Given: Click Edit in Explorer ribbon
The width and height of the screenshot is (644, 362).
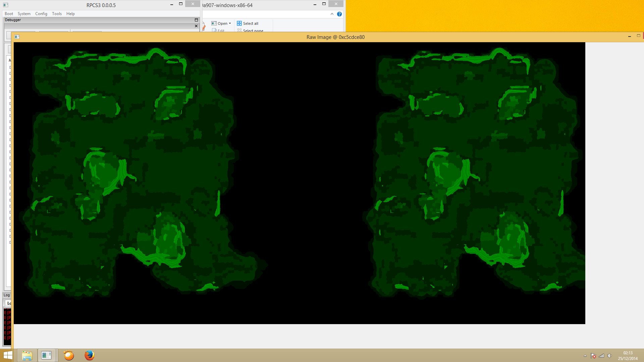Looking at the screenshot, I should click(218, 31).
